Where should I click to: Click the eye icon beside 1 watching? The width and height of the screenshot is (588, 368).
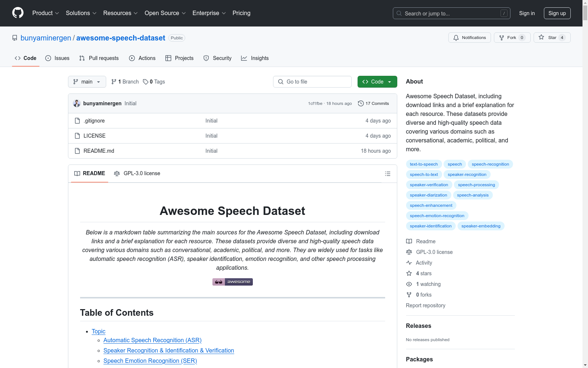click(x=409, y=284)
